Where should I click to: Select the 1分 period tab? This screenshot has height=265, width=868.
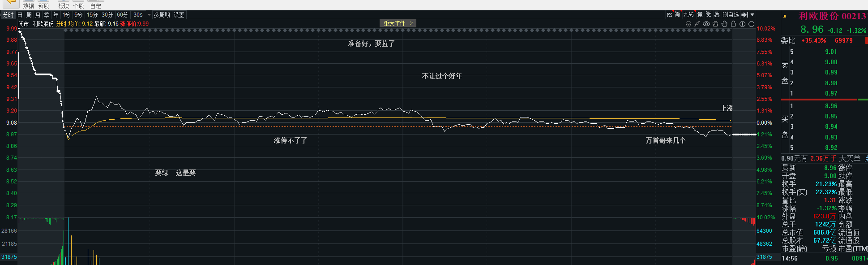(x=66, y=15)
